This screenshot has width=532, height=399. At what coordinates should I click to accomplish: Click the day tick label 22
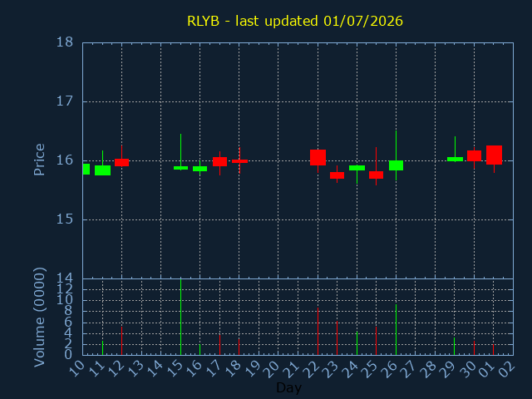312,369
